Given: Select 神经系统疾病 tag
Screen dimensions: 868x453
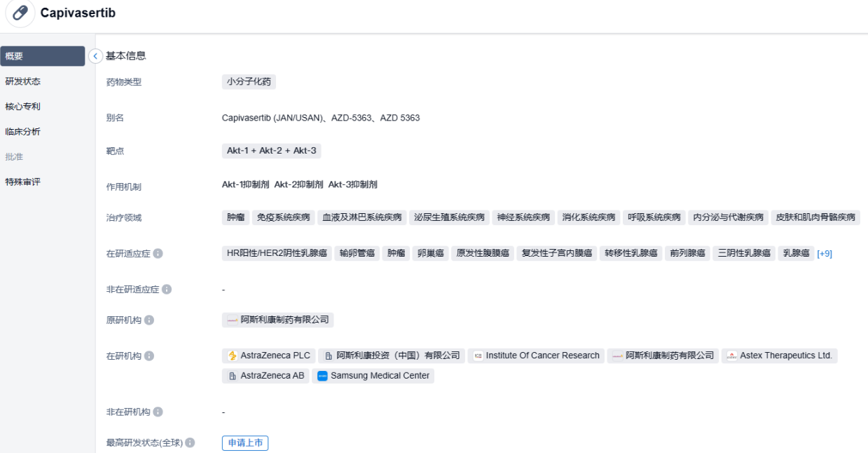Looking at the screenshot, I should [524, 217].
